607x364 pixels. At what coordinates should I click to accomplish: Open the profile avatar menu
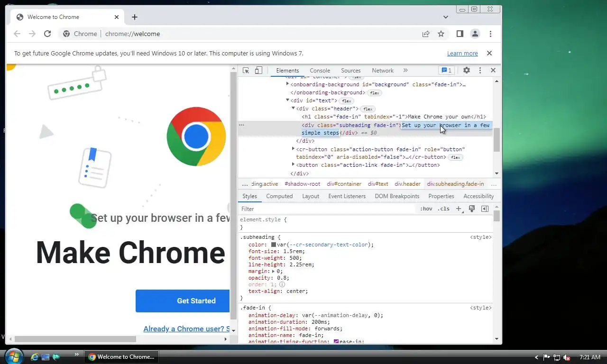(x=475, y=34)
